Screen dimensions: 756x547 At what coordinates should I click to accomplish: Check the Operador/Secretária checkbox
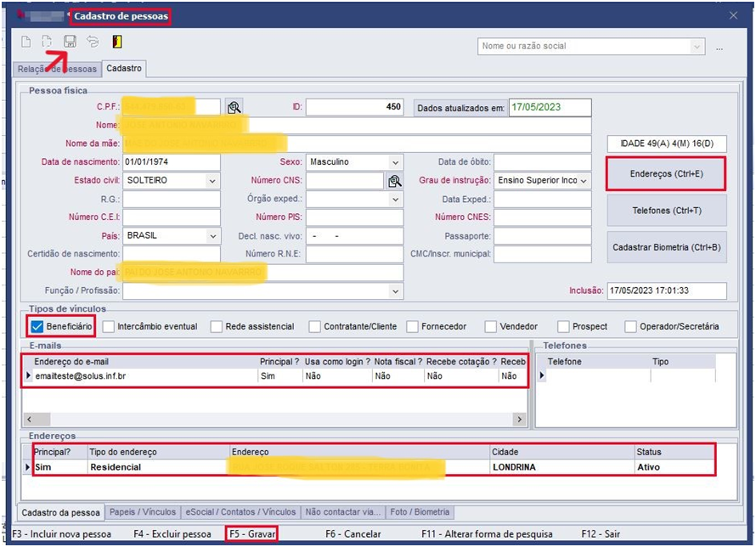630,326
